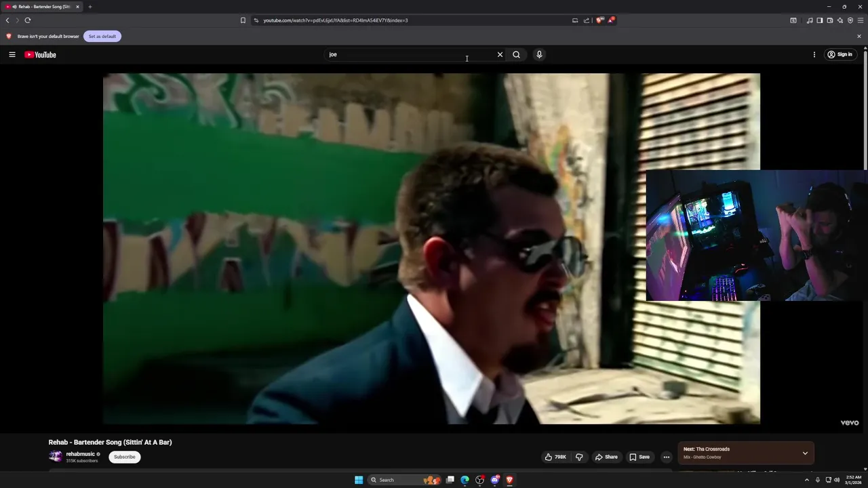Open Brave Leo AI sparkle icon
This screenshot has width=868, height=488.
pyautogui.click(x=840, y=20)
